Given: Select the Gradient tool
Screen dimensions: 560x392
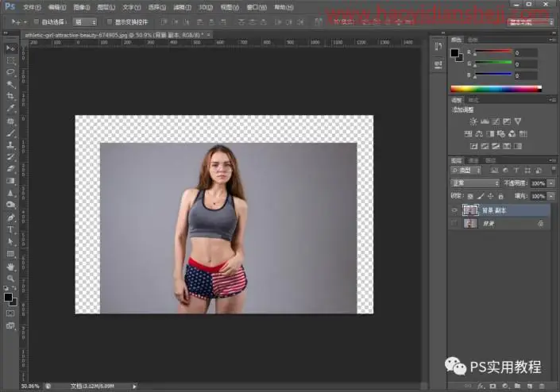Looking at the screenshot, I should click(10, 181).
